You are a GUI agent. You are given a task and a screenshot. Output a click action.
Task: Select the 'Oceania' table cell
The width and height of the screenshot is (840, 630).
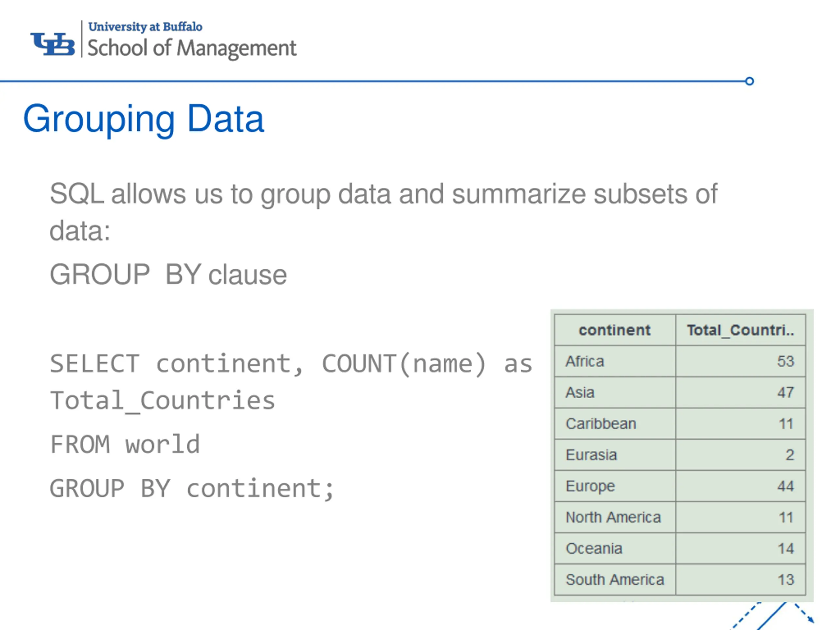pyautogui.click(x=615, y=548)
